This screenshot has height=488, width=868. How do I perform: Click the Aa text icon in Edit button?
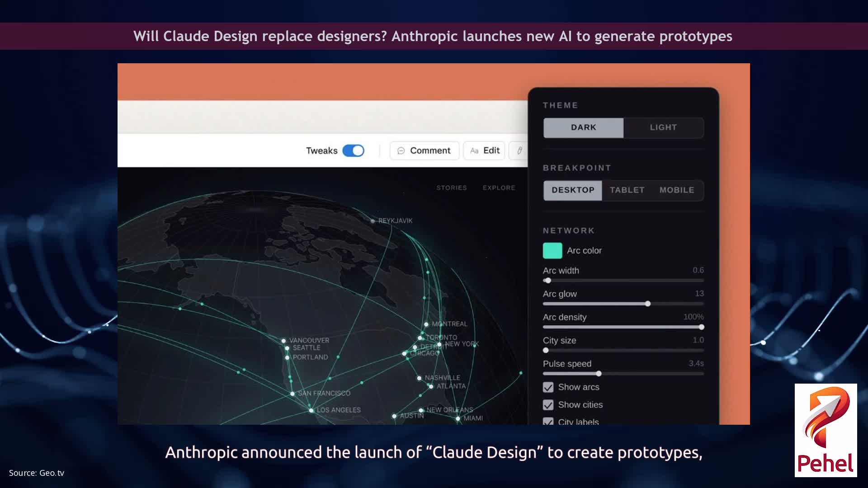474,151
